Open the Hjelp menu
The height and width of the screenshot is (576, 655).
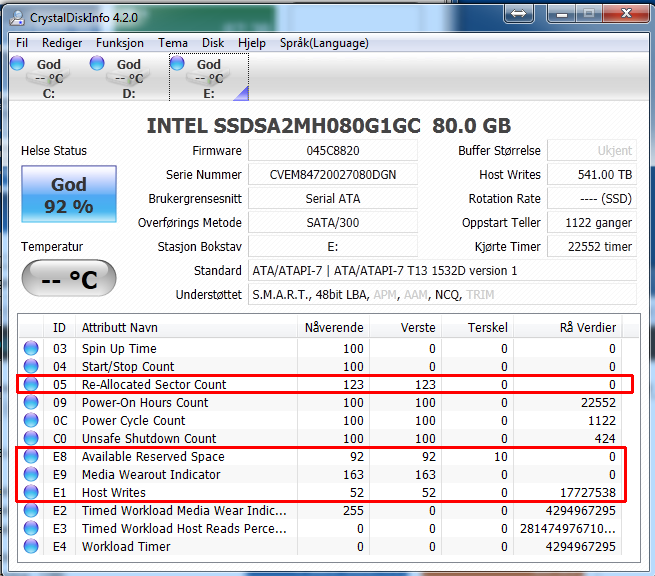252,43
